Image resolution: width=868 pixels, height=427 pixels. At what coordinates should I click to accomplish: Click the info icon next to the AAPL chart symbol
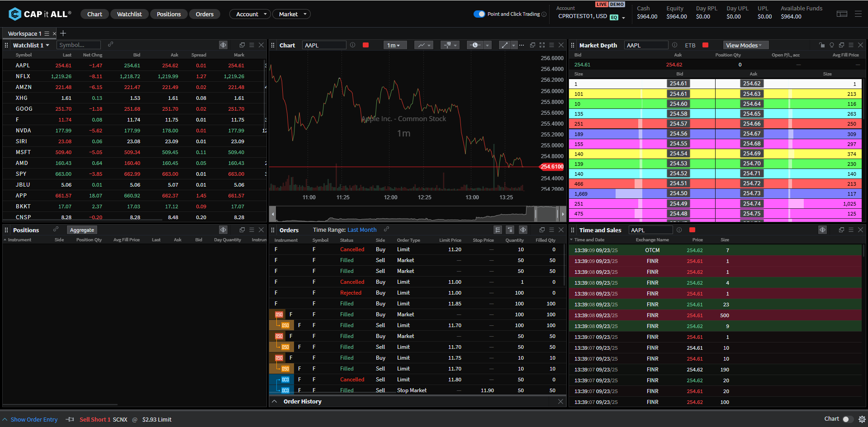tap(352, 45)
